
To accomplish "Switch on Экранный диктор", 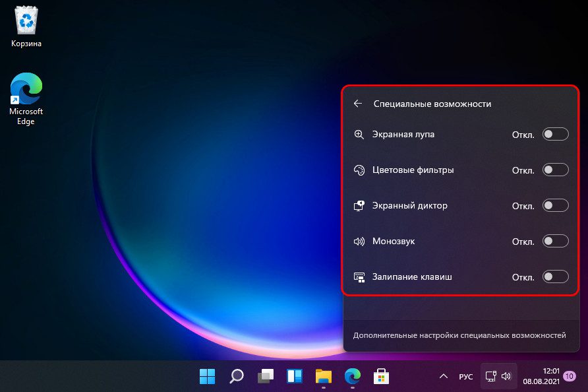I will pyautogui.click(x=556, y=205).
